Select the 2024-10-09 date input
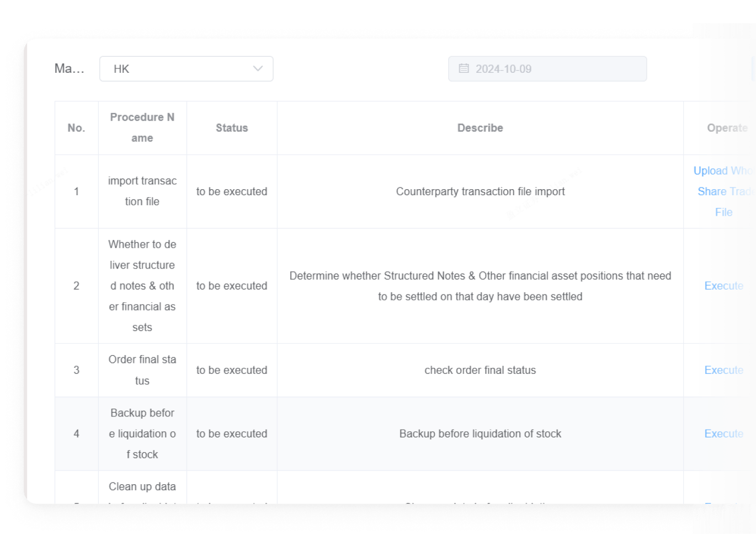756x546 pixels. [x=547, y=69]
